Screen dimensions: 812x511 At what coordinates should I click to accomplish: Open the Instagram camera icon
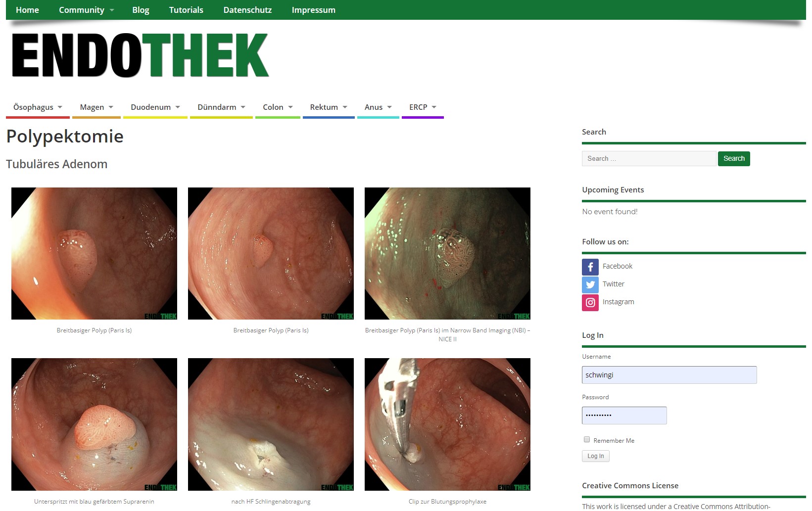pos(590,303)
